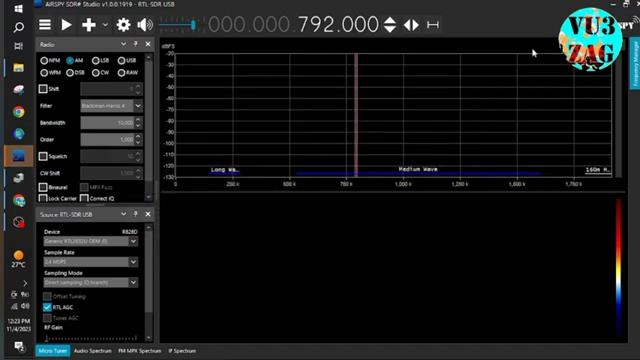
Task: Select the NFM mode
Action: (x=50, y=60)
